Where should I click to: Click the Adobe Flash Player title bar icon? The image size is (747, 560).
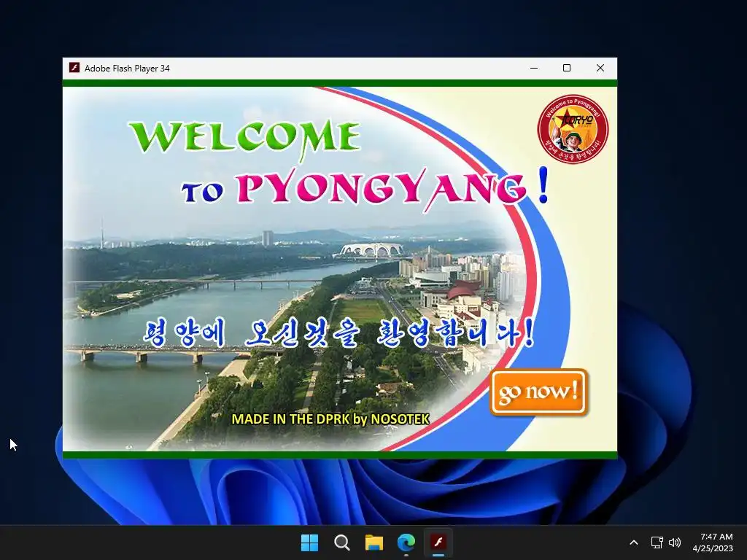74,68
